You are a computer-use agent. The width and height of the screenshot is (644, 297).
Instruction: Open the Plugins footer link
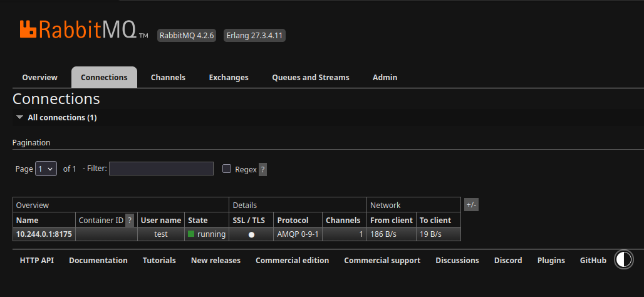tap(551, 260)
